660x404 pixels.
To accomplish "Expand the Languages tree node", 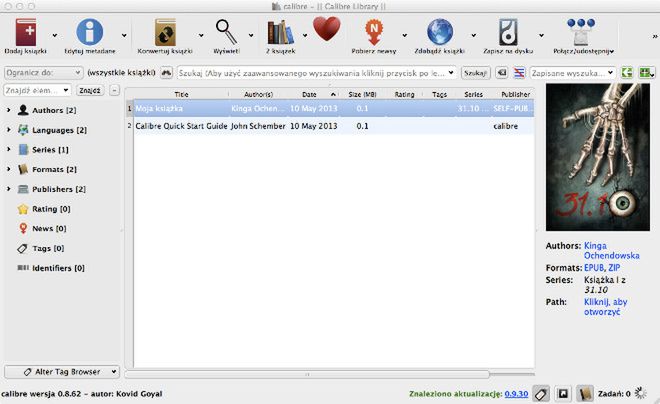I will pyautogui.click(x=8, y=130).
